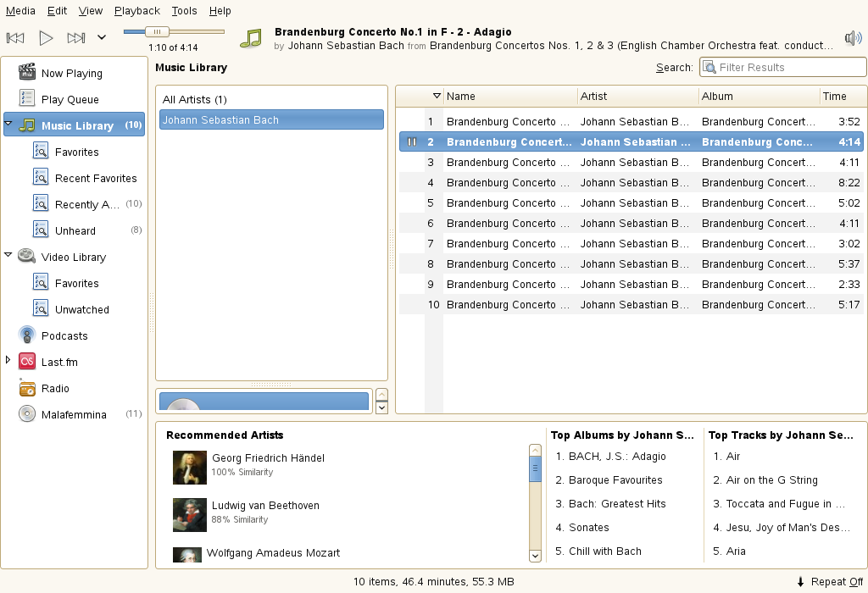868x593 pixels.
Task: Open the Malafemmina disc source
Action: pos(74,414)
